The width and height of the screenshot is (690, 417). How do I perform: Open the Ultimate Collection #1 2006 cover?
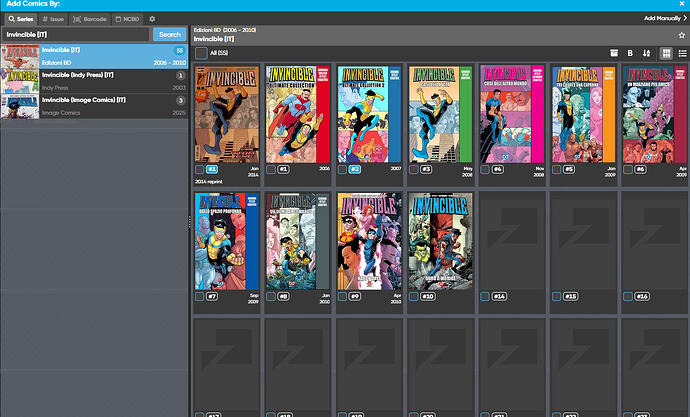pyautogui.click(x=298, y=114)
